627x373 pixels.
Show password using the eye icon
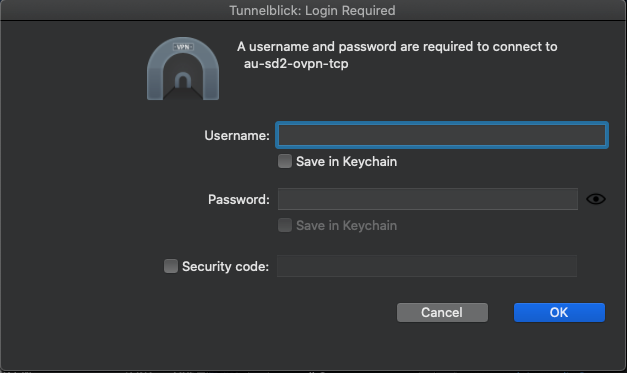pyautogui.click(x=596, y=199)
